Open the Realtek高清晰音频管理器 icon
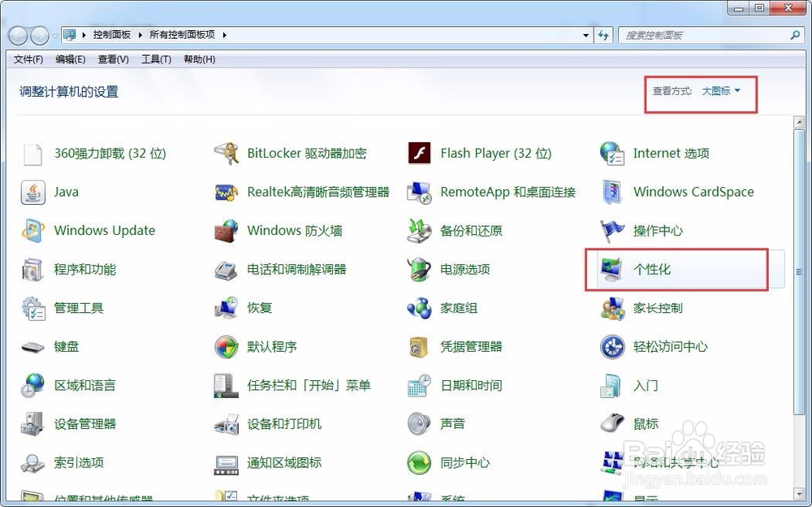The width and height of the screenshot is (812, 507). pos(227,193)
